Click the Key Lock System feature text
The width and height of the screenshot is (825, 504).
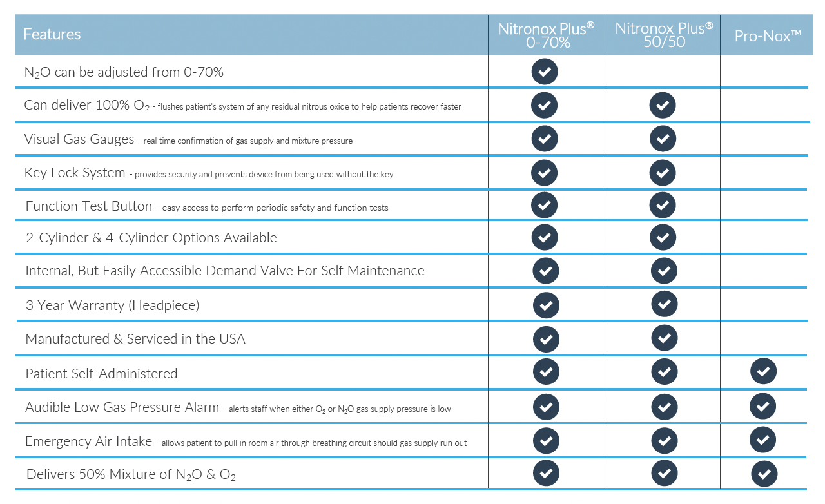75,173
